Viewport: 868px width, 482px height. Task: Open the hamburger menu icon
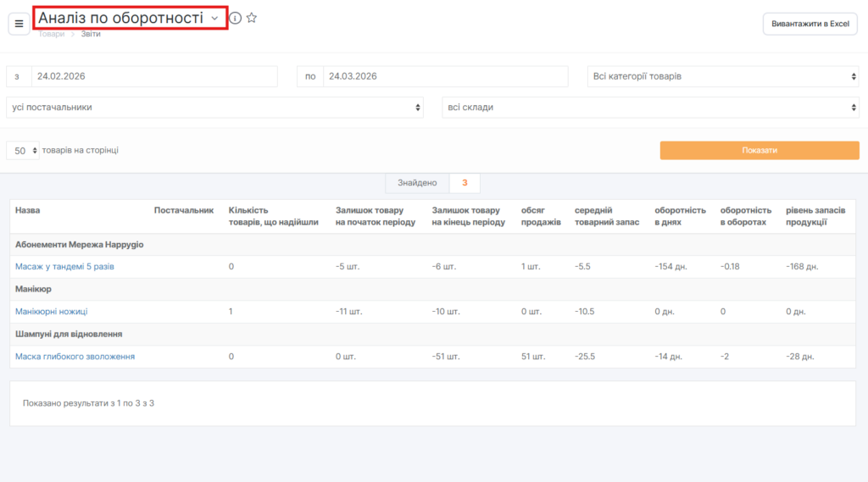(19, 24)
